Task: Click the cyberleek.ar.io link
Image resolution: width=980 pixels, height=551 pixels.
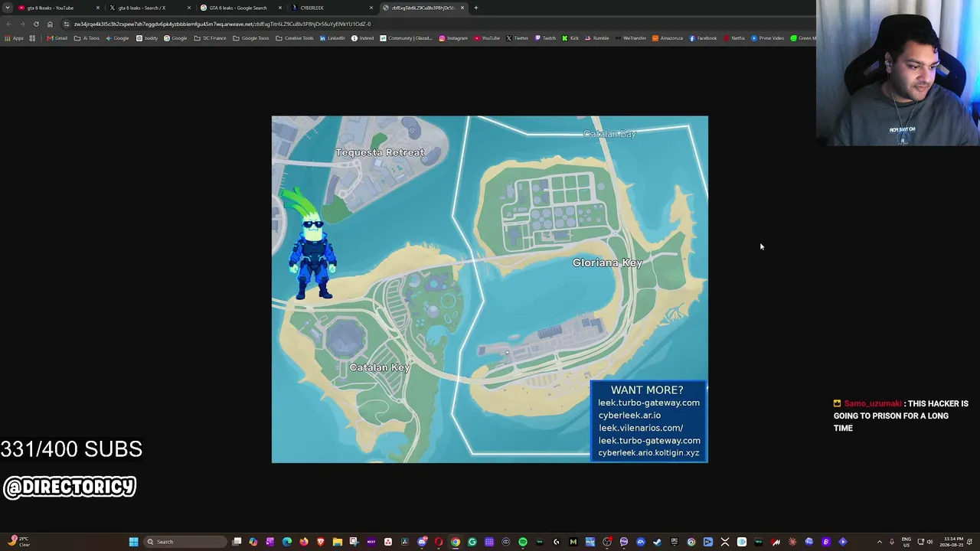Action: pyautogui.click(x=629, y=415)
